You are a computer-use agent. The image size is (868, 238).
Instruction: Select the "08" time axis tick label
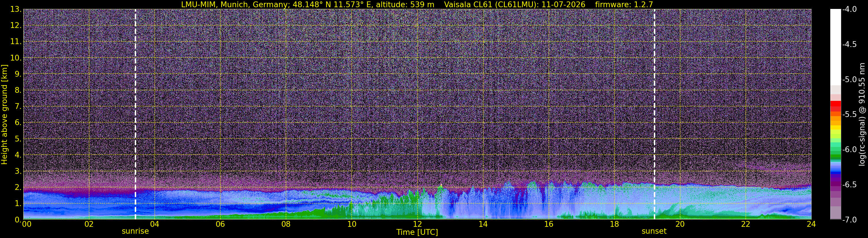click(286, 224)
